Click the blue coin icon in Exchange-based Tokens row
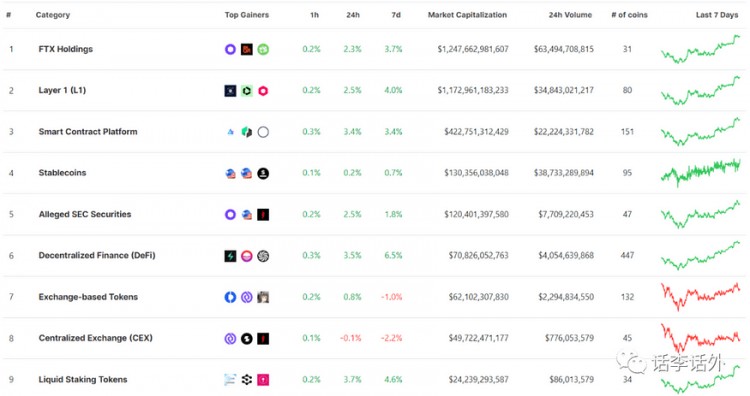750x396 pixels. coord(230,297)
